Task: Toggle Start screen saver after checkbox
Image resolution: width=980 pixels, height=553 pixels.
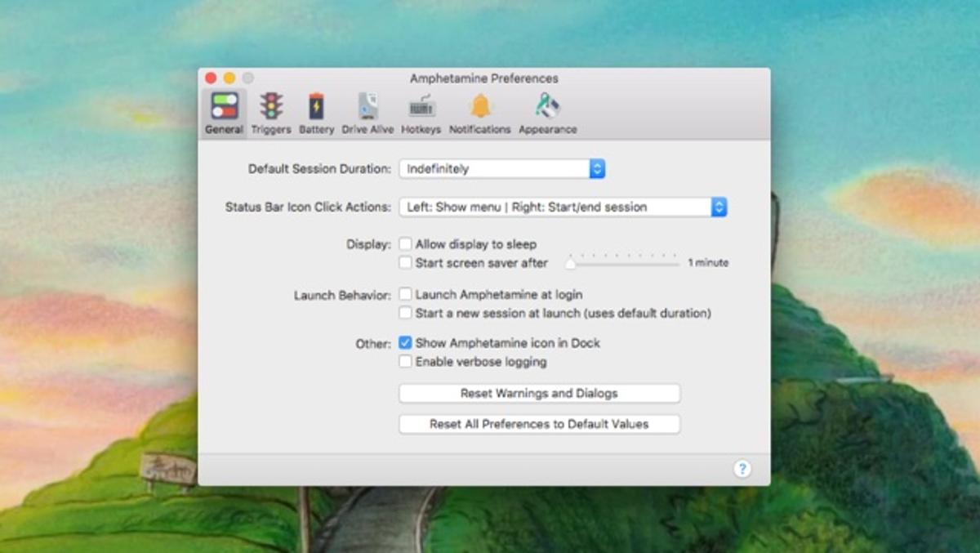Action: point(405,263)
